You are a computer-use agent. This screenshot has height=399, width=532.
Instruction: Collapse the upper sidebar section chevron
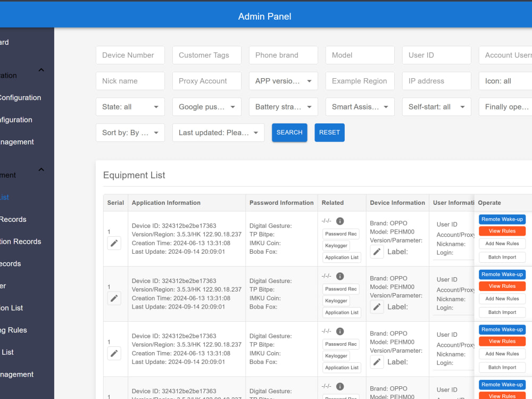pos(41,70)
